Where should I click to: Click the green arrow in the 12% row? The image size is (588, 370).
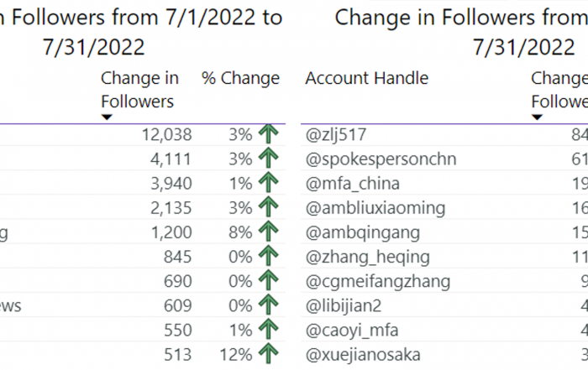269,354
